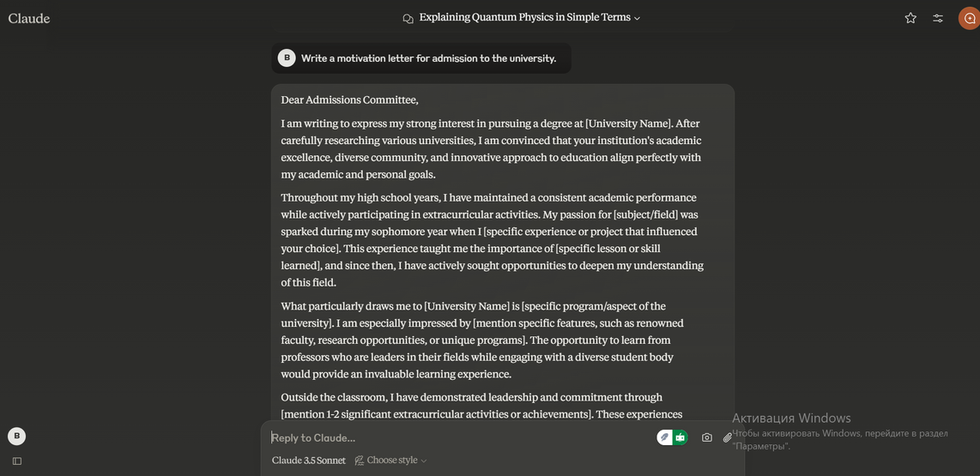The image size is (980, 476).
Task: Open the sidebar panel toggle icon
Action: click(x=17, y=461)
